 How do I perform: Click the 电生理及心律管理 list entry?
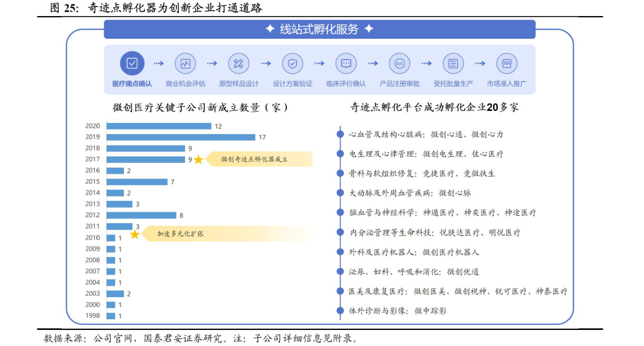pyautogui.click(x=426, y=154)
